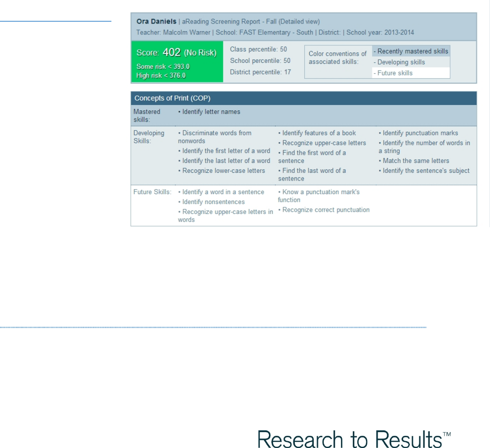The height and width of the screenshot is (448, 490).
Task: Click the Research to Results logo text
Action: (x=354, y=438)
